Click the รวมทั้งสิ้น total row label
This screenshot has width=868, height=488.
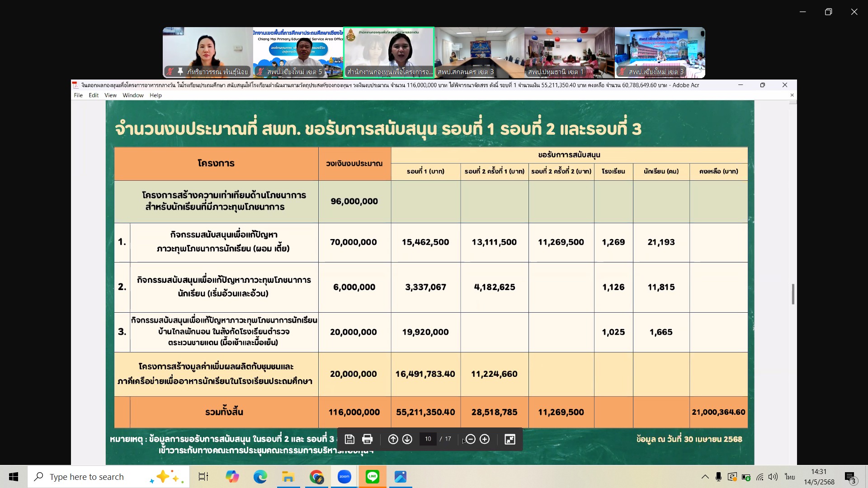coord(224,412)
